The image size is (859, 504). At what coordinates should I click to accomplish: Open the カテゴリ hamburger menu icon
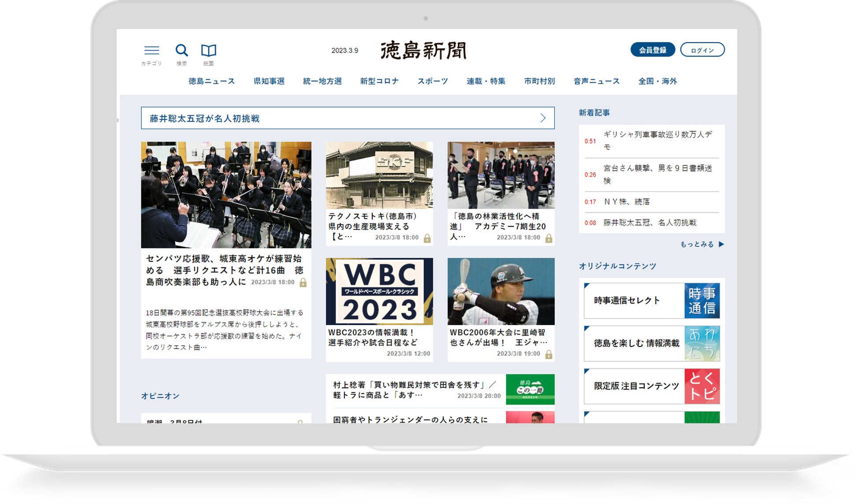[152, 50]
